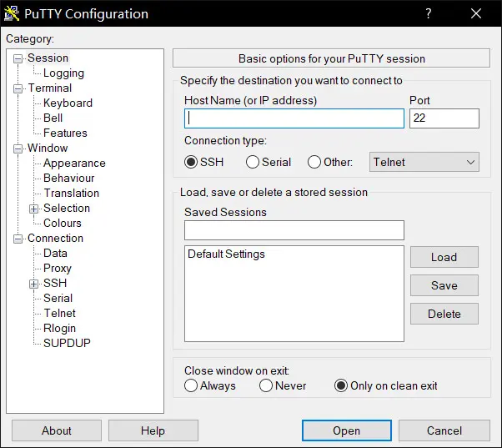The image size is (502, 448).
Task: Collapse the Window tree node
Action: tap(18, 148)
